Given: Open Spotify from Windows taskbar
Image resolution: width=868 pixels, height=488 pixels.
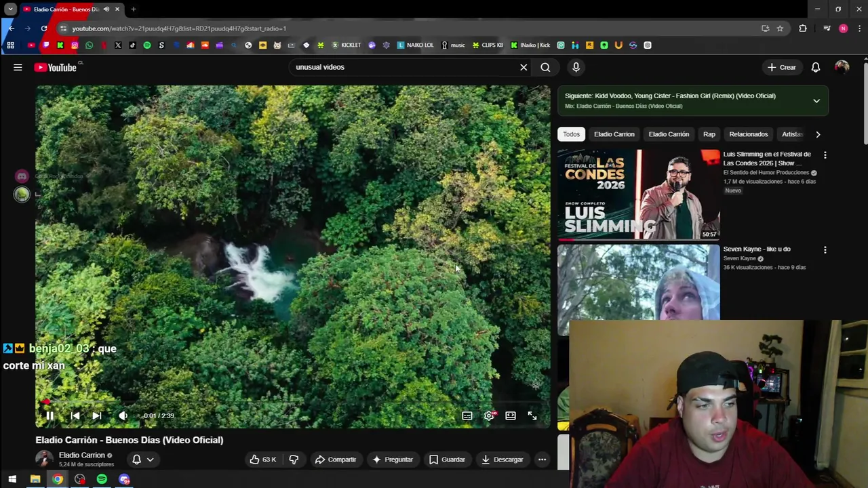Looking at the screenshot, I should 102,479.
